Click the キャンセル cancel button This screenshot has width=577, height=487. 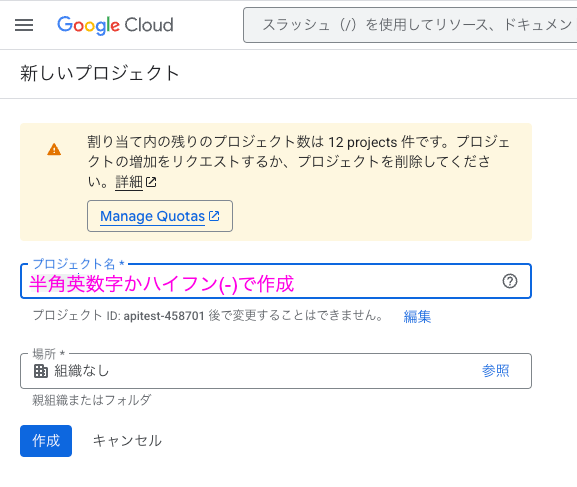[x=127, y=441]
